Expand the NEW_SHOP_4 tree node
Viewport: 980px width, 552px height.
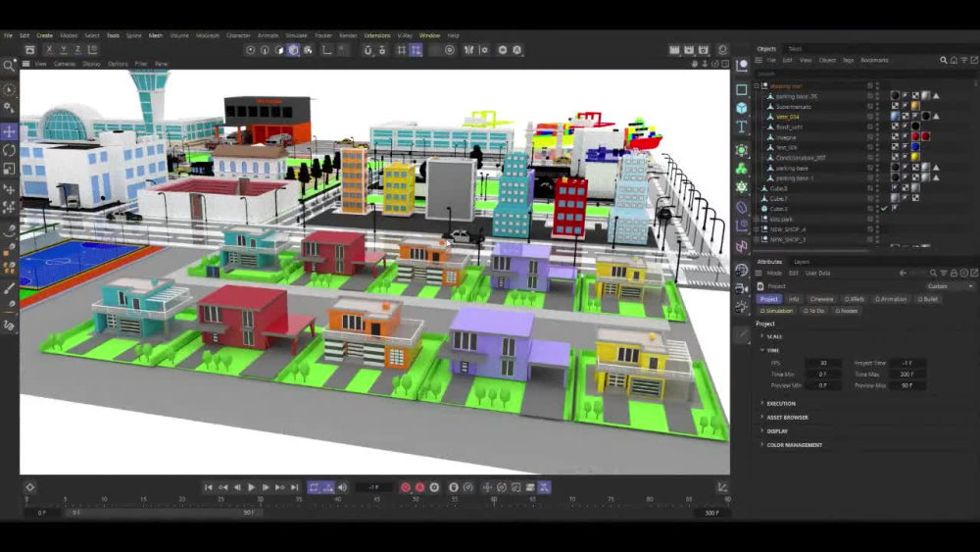click(x=757, y=229)
